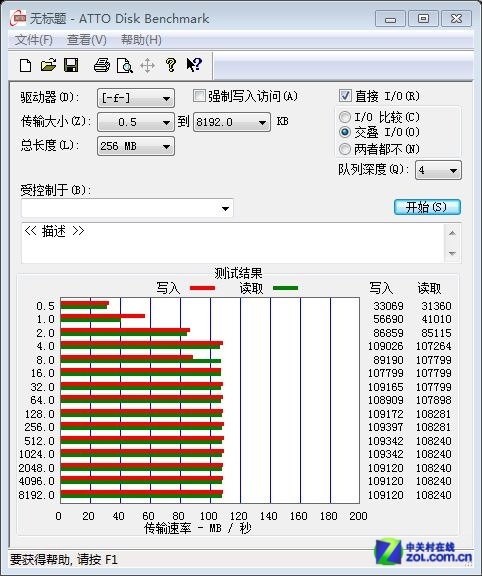Click description box scroll up arrow
482x576 pixels.
click(x=453, y=233)
